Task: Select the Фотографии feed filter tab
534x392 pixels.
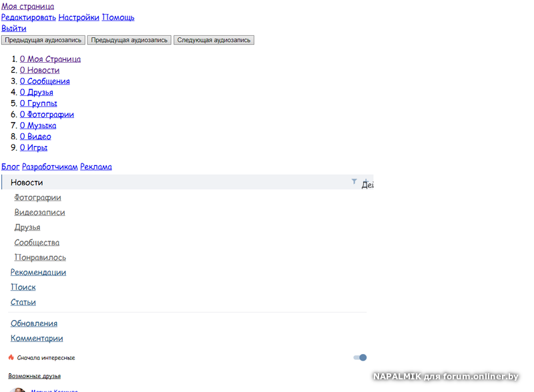Action: pos(37,197)
